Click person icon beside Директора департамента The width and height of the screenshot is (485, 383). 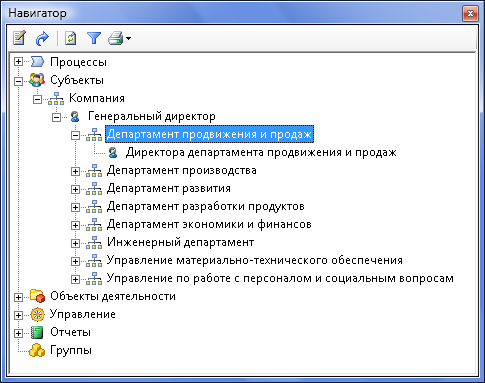click(113, 152)
